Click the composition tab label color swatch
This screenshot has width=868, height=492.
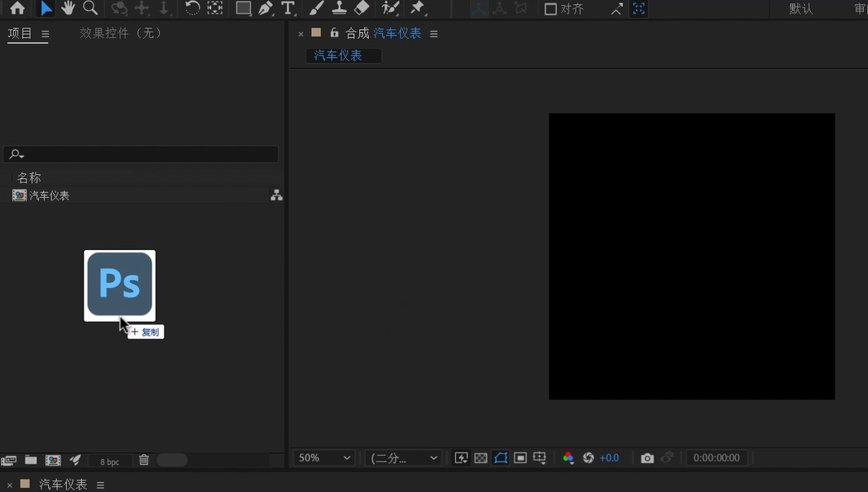click(316, 32)
